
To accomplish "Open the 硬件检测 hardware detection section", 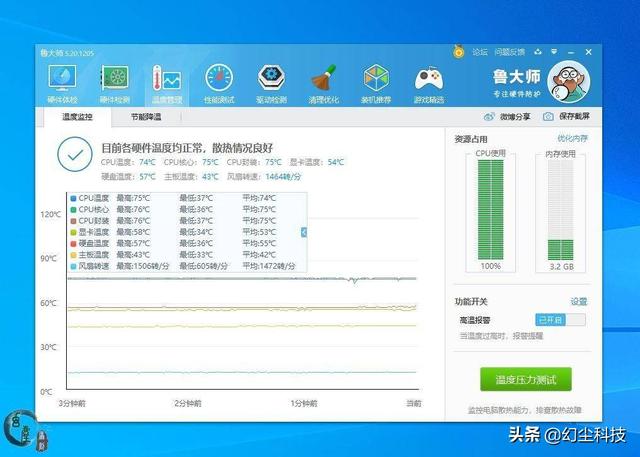I will (115, 84).
